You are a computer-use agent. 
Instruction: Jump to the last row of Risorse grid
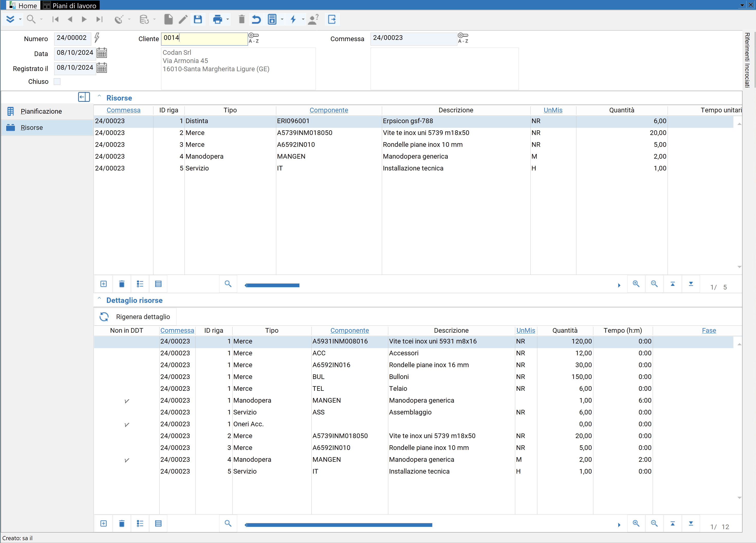(x=691, y=284)
